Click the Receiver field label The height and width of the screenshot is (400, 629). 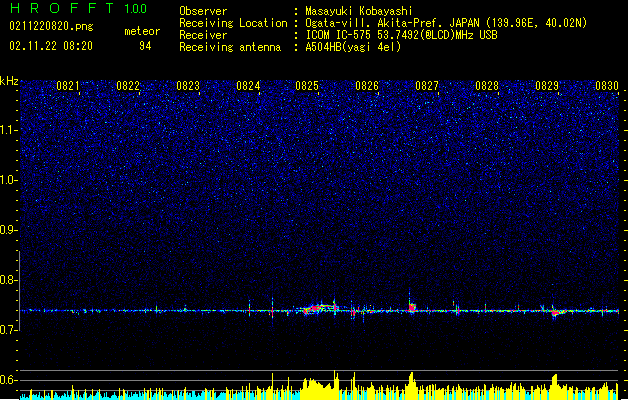click(203, 35)
